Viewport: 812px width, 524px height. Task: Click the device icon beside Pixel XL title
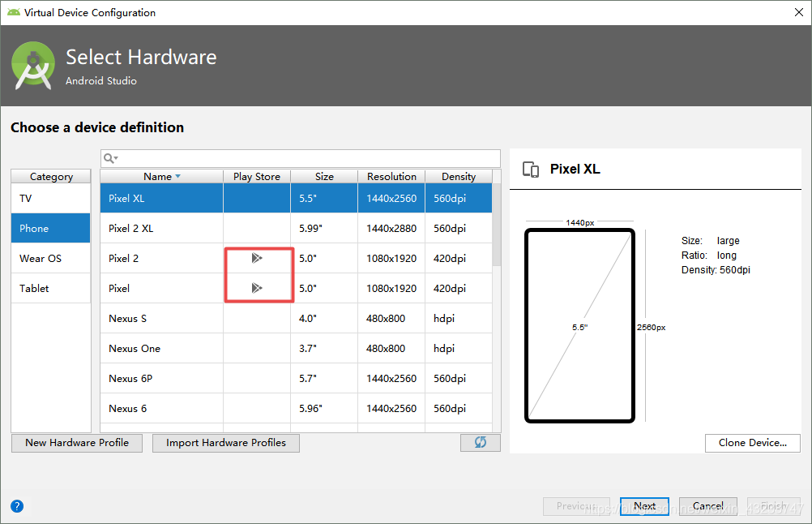pyautogui.click(x=531, y=170)
